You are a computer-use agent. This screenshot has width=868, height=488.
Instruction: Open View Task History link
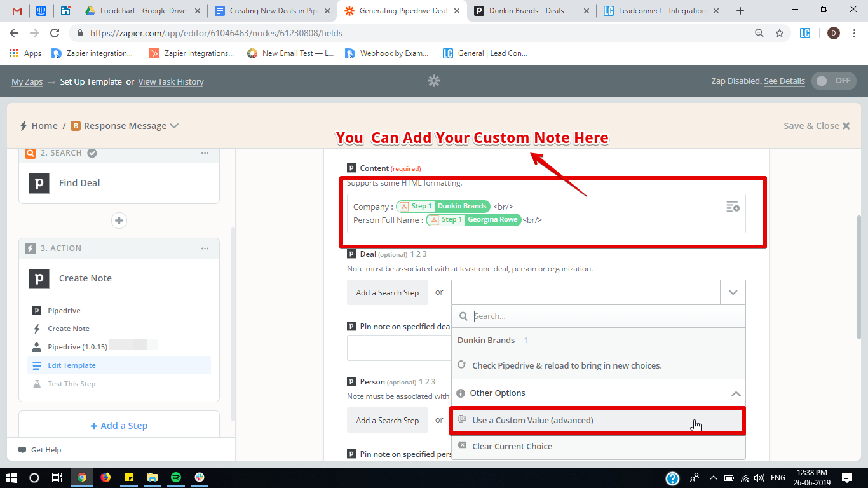(x=171, y=81)
